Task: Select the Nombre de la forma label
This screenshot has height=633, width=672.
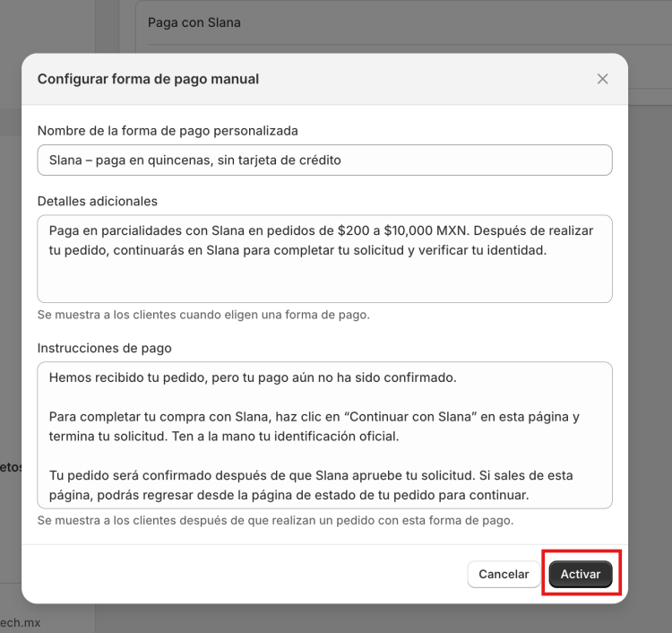Action: pos(168,130)
